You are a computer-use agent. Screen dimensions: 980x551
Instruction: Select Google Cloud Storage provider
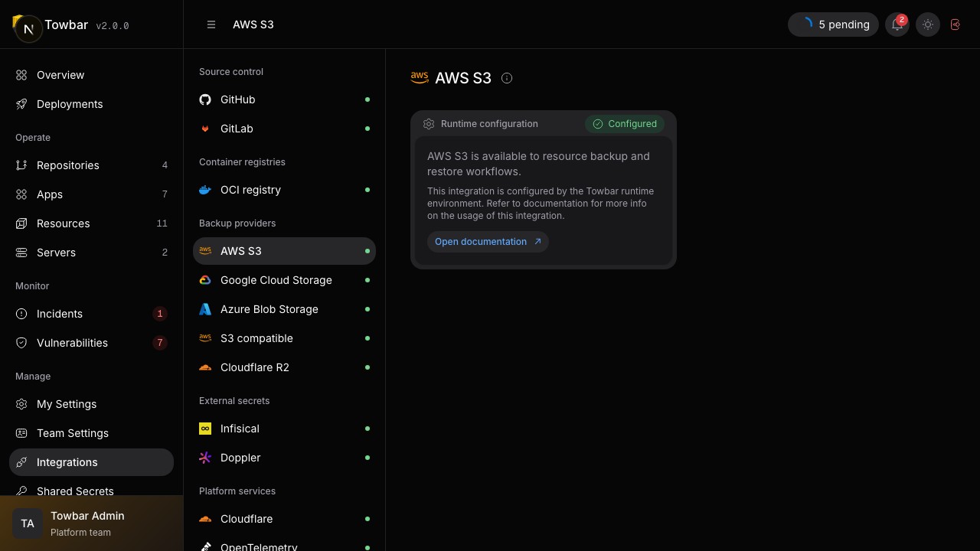(x=284, y=280)
